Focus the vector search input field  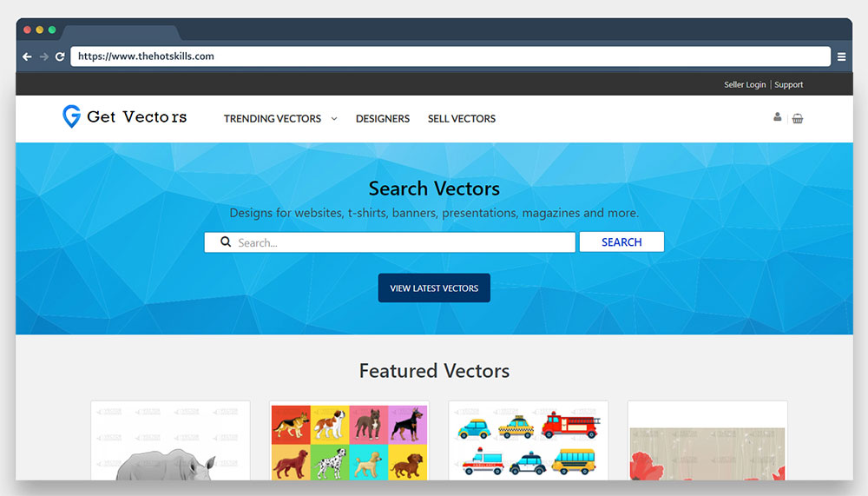pyautogui.click(x=390, y=242)
